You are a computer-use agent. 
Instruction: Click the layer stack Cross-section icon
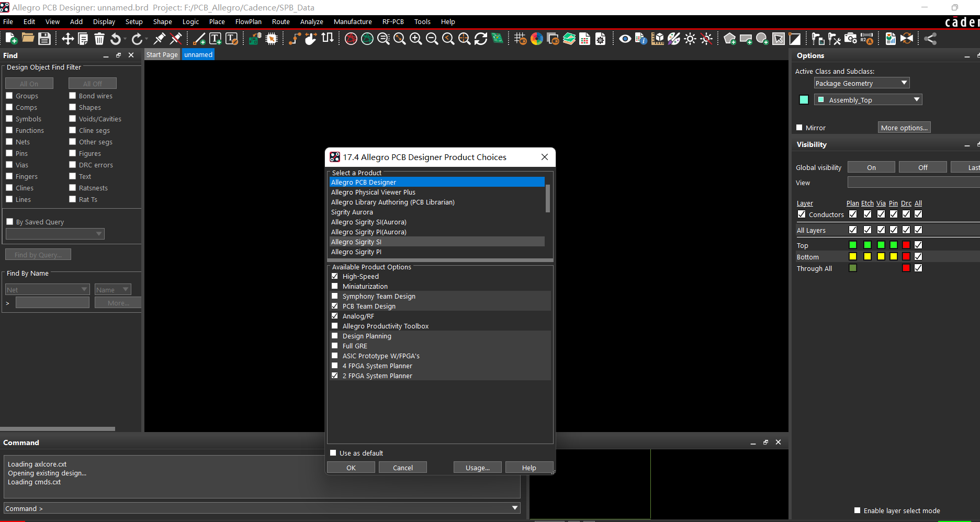(569, 39)
